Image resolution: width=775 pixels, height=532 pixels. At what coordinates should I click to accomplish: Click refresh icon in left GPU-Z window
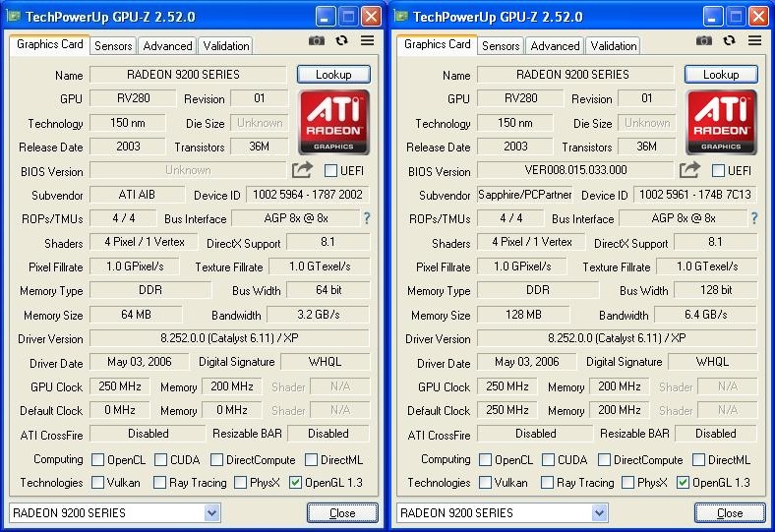(x=341, y=40)
